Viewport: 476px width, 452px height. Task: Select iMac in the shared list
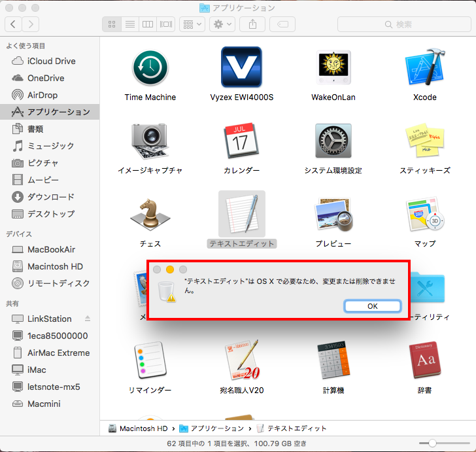50,370
